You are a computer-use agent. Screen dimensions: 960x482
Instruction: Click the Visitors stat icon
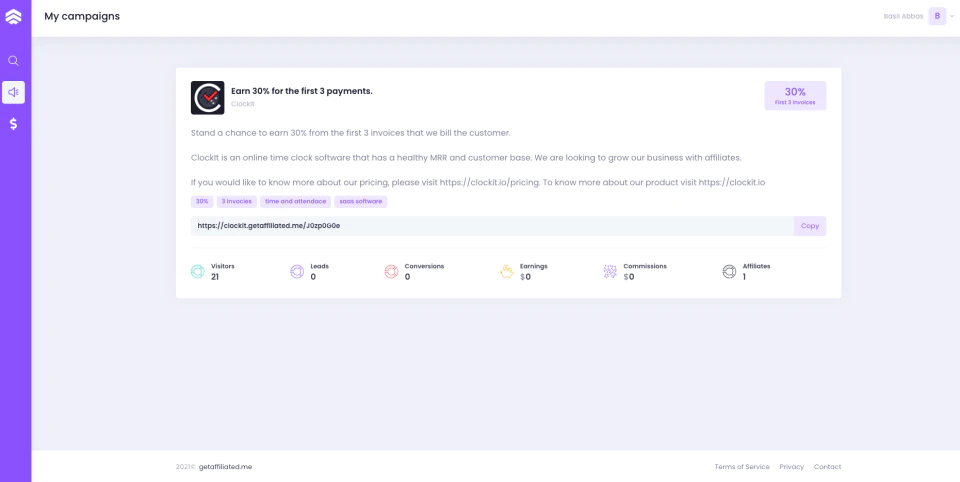197,272
